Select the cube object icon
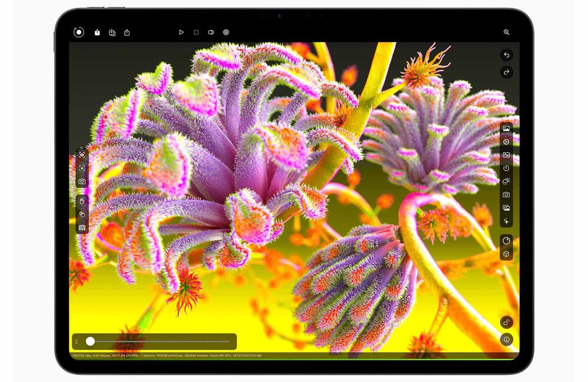This screenshot has width=588, height=382. coord(506,254)
